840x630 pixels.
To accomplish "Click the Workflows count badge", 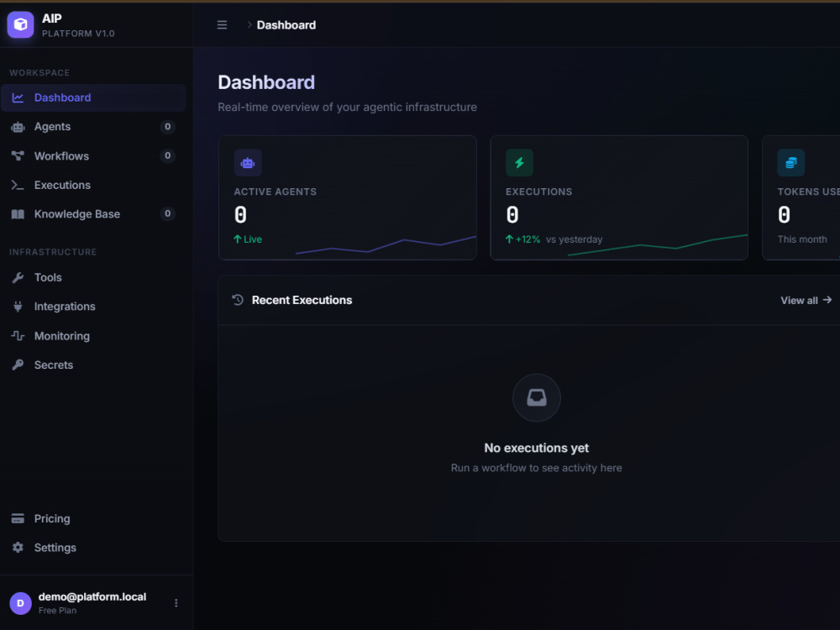I will coord(168,156).
